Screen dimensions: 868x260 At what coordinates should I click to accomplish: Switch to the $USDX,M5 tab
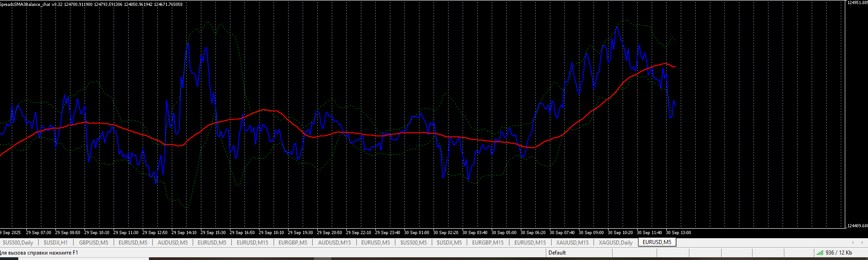coord(449,243)
